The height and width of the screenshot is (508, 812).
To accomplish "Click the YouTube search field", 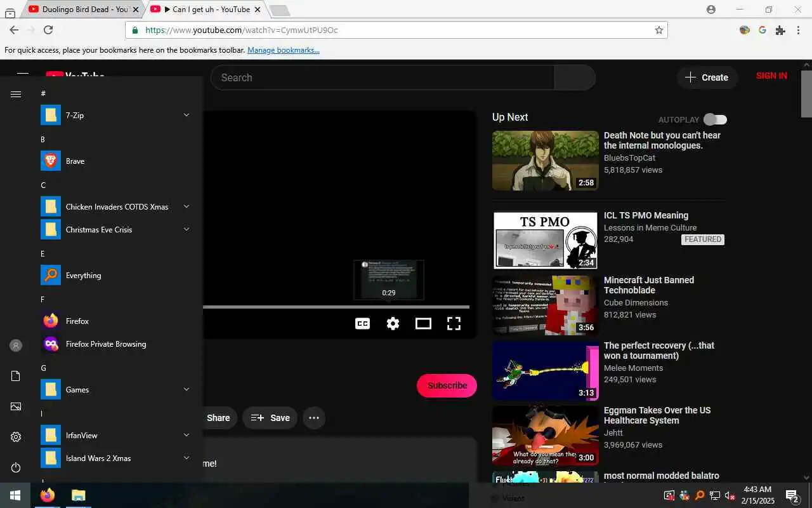I will pos(383,77).
